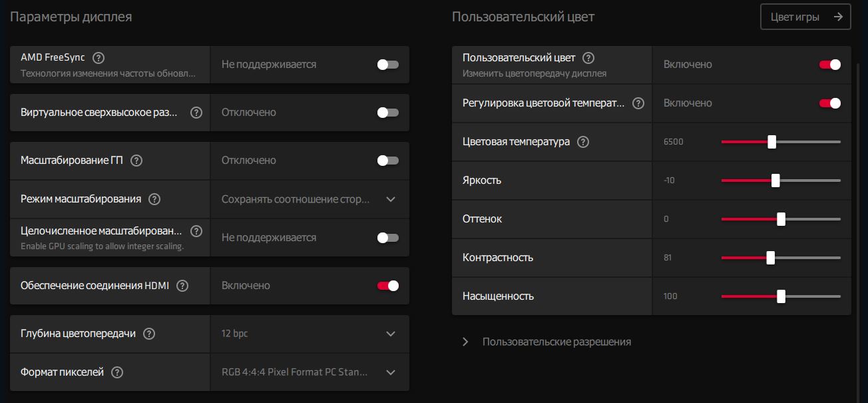Screen dimensions: 868x403
Task: Open Режим масштабирования dropdown
Action: pos(310,199)
